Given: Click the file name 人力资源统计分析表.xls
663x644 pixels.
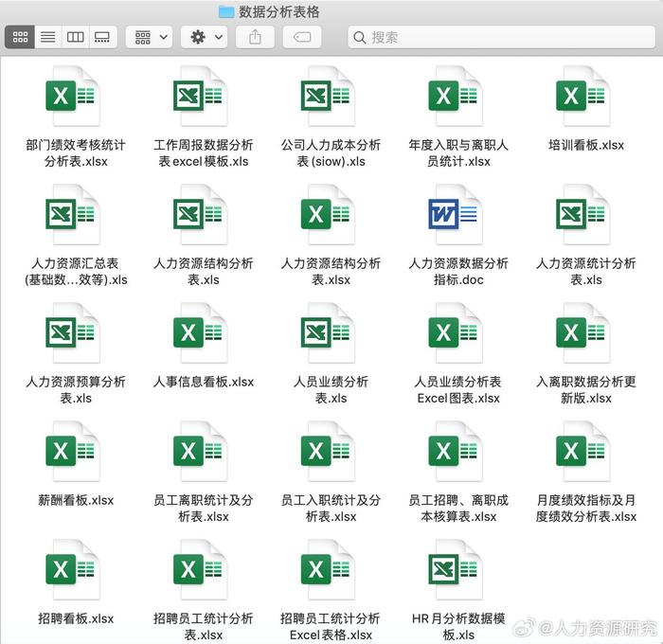Looking at the screenshot, I should click(x=586, y=272).
